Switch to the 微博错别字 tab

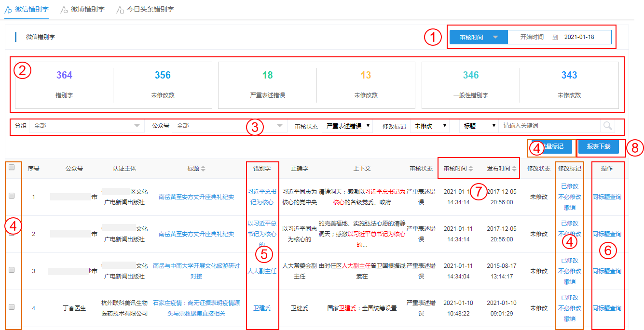[x=87, y=10]
